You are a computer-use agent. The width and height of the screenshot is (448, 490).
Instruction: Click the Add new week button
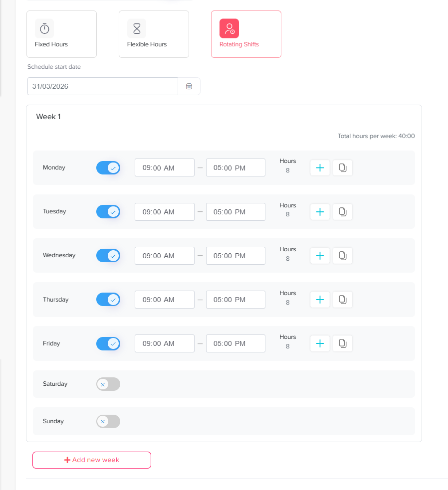(92, 460)
